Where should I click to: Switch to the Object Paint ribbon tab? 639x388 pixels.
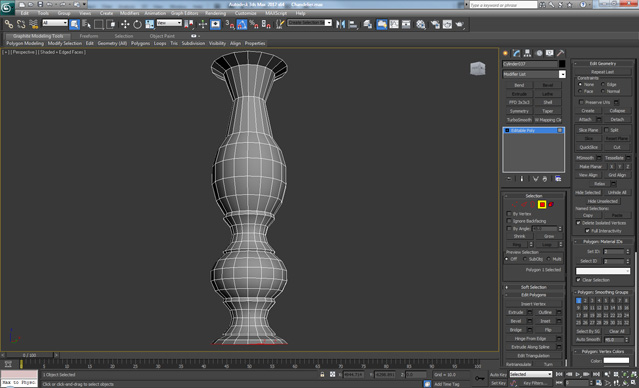162,36
